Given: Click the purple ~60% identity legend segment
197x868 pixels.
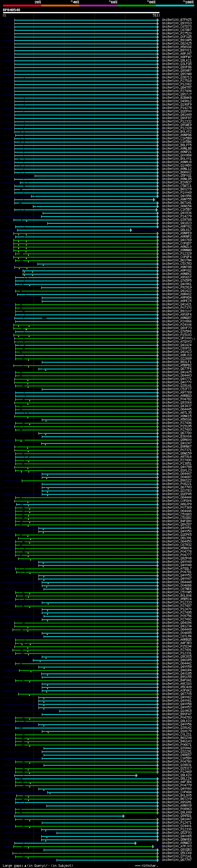Looking at the screenshot, I should (x=98, y=6).
